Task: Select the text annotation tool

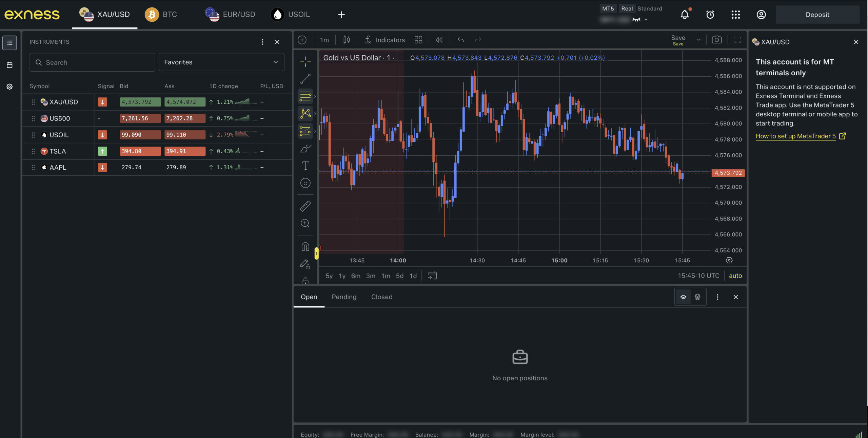Action: point(305,166)
